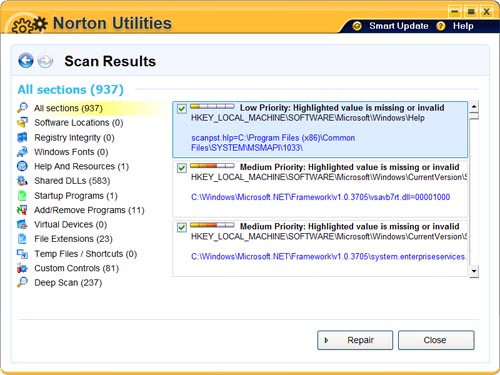The image size is (500, 375).
Task: Click the vsavb7rt.dll path link
Action: coord(320,197)
